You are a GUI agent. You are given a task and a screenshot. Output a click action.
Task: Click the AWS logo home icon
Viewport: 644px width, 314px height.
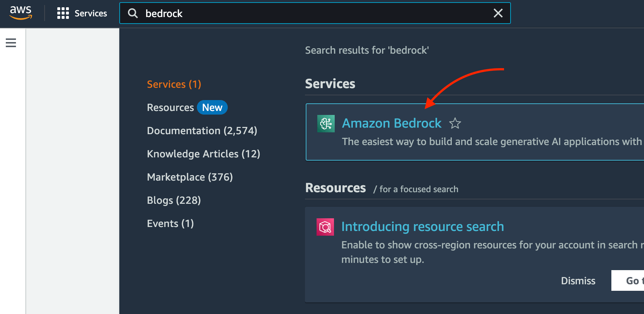point(21,13)
